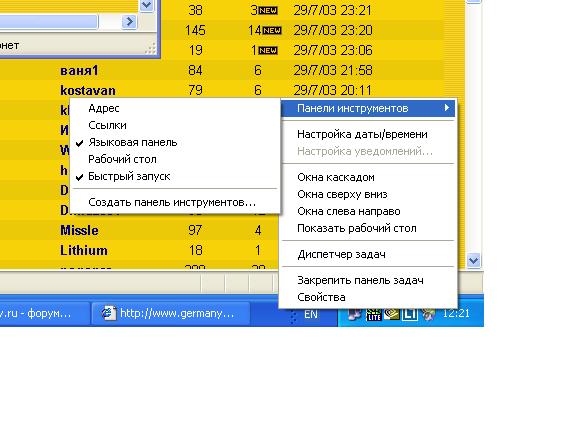Open the Lithium user link

[x=84, y=251]
